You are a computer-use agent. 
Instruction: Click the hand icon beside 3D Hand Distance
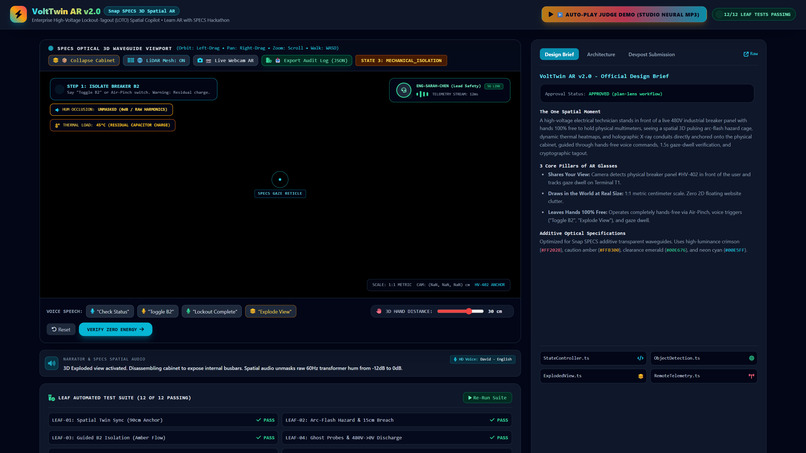[x=379, y=311]
